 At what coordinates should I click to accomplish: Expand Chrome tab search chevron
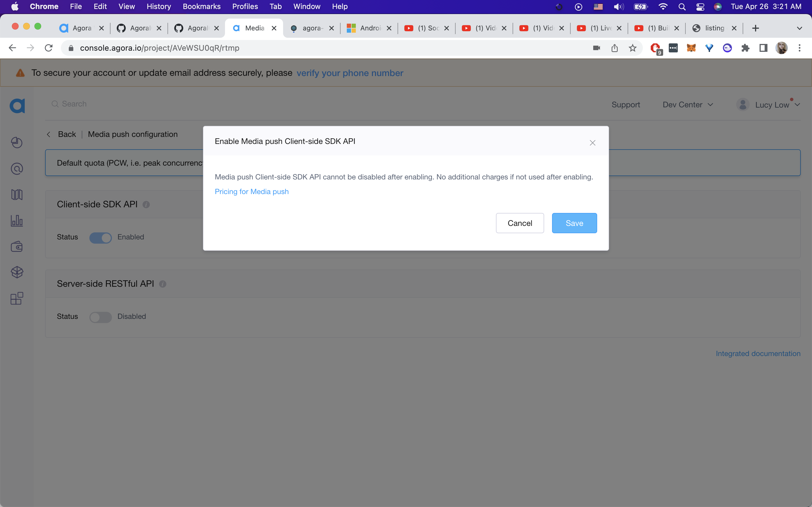pos(799,28)
